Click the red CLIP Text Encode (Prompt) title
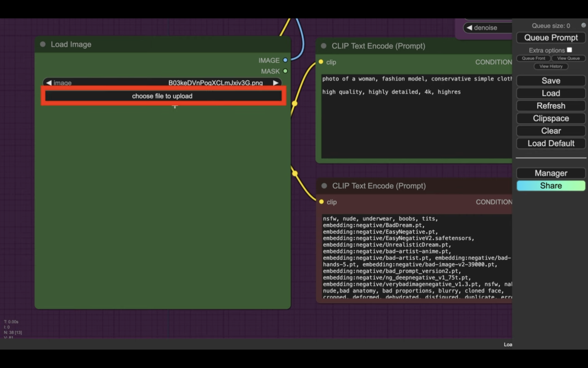Screen dimensions: 588x368 (379, 186)
